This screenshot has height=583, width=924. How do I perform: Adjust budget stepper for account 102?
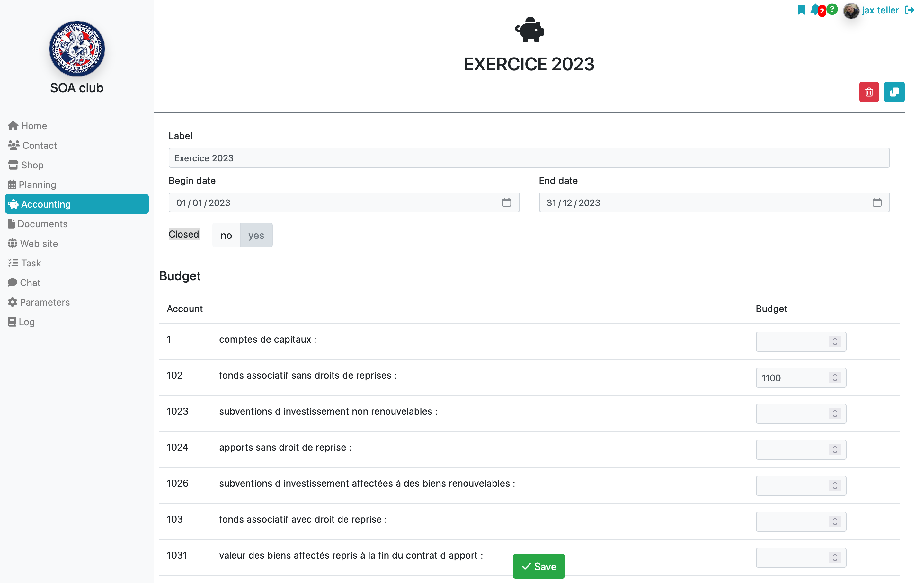pos(835,378)
